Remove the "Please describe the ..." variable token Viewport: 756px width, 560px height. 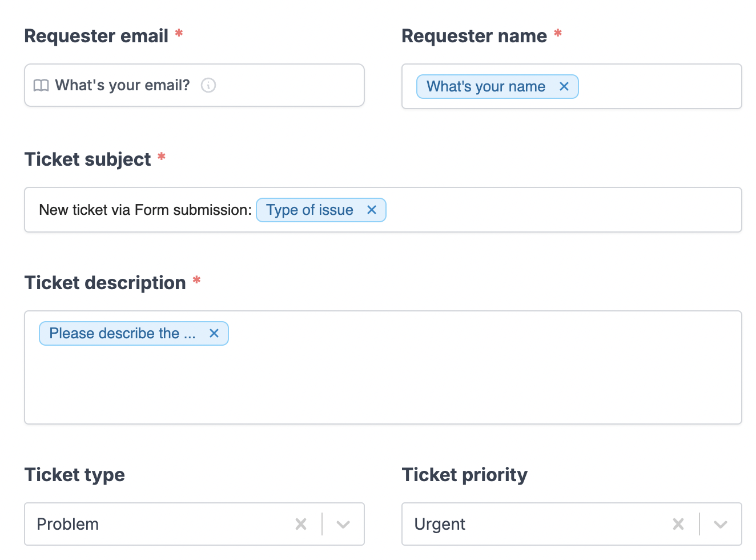(214, 333)
